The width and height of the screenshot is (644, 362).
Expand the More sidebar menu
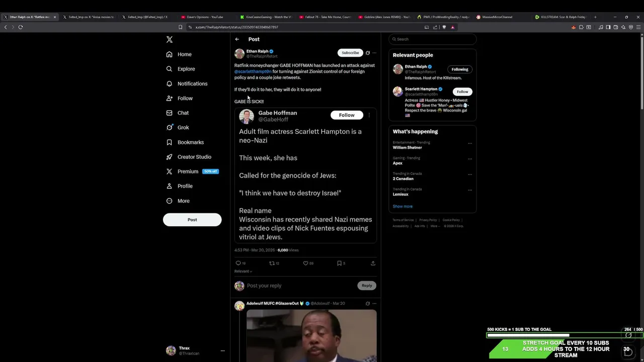point(178,201)
